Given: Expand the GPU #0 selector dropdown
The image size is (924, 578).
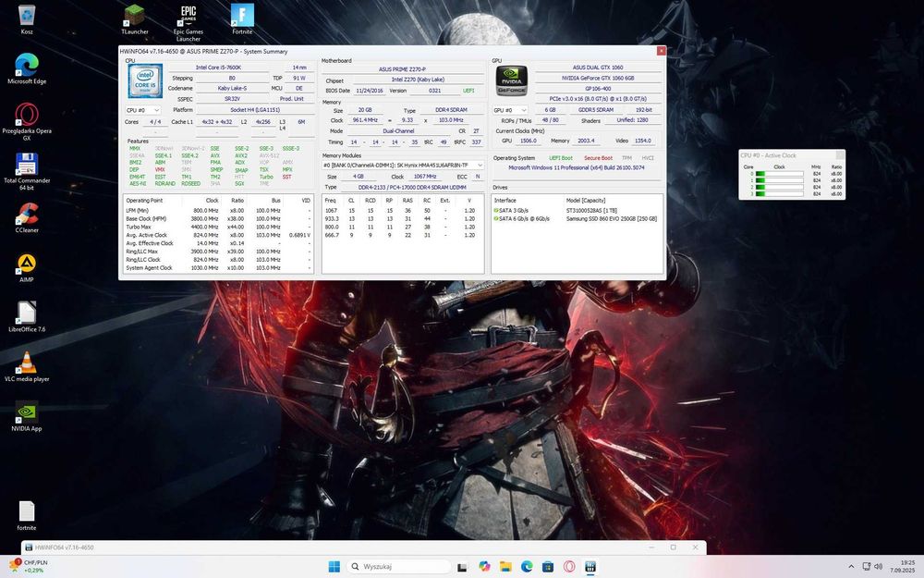Looking at the screenshot, I should click(x=510, y=110).
